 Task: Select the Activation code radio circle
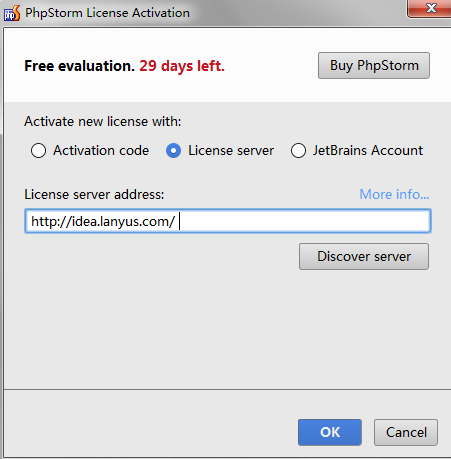tap(38, 150)
